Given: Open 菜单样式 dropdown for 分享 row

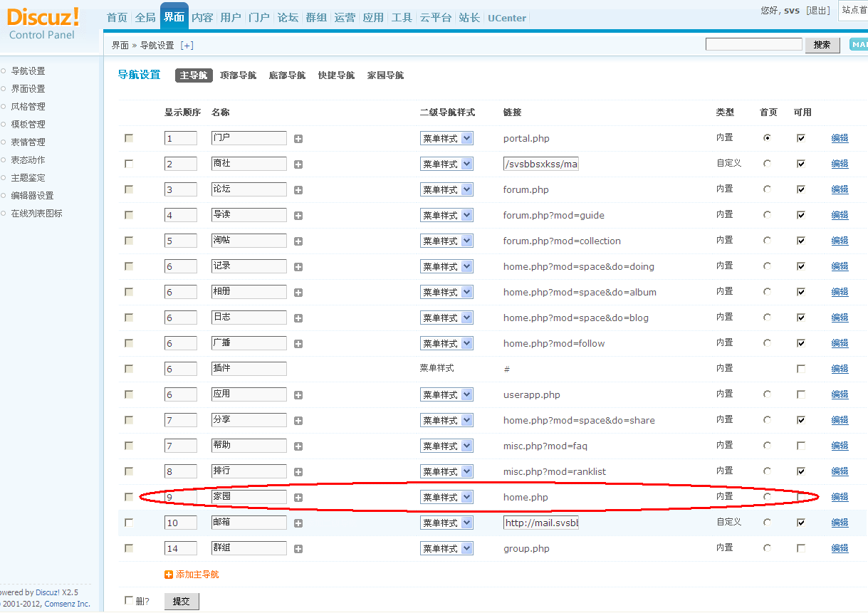Looking at the screenshot, I should pos(446,421).
